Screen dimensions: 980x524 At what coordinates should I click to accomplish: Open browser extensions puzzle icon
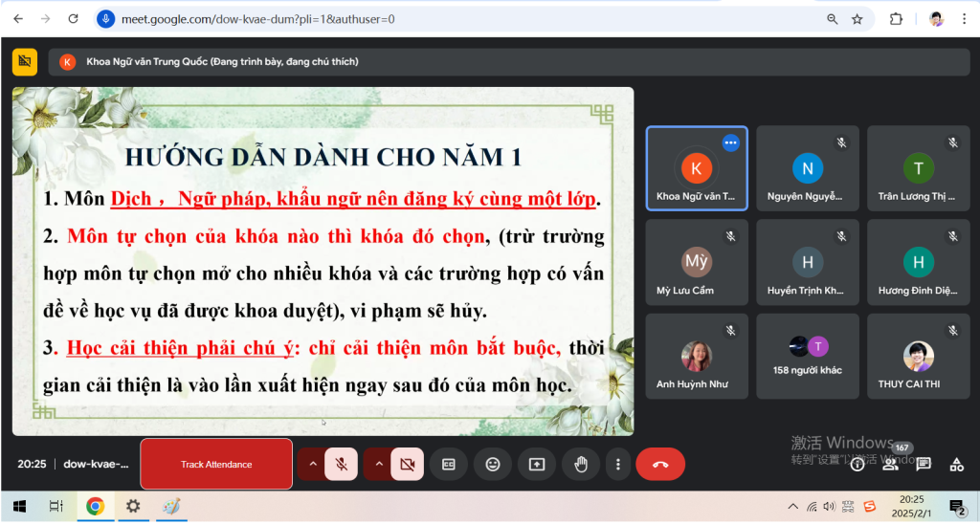[896, 19]
